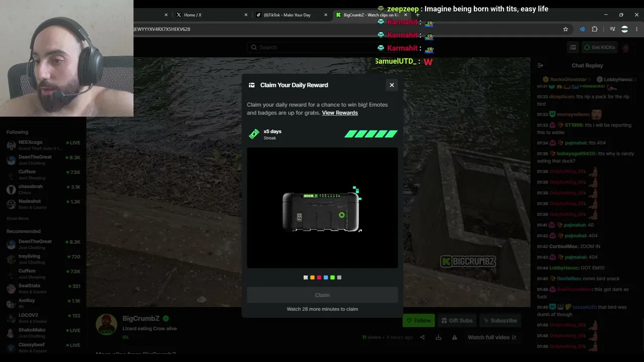Screen dimensions: 644x362
Task: Open the leaderboard icon beside Get KICKs
Action: coord(573,47)
